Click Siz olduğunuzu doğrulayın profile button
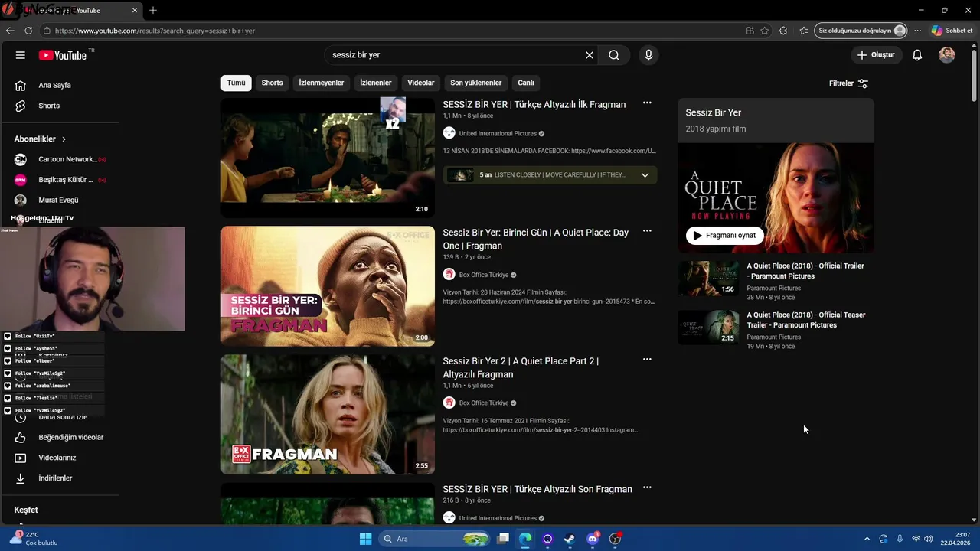The image size is (980, 551). click(861, 31)
